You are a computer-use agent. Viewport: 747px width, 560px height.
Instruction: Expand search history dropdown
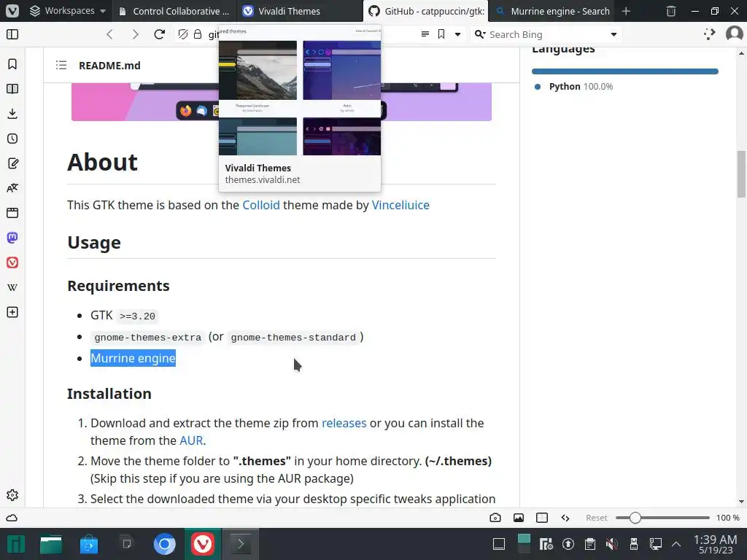614,34
